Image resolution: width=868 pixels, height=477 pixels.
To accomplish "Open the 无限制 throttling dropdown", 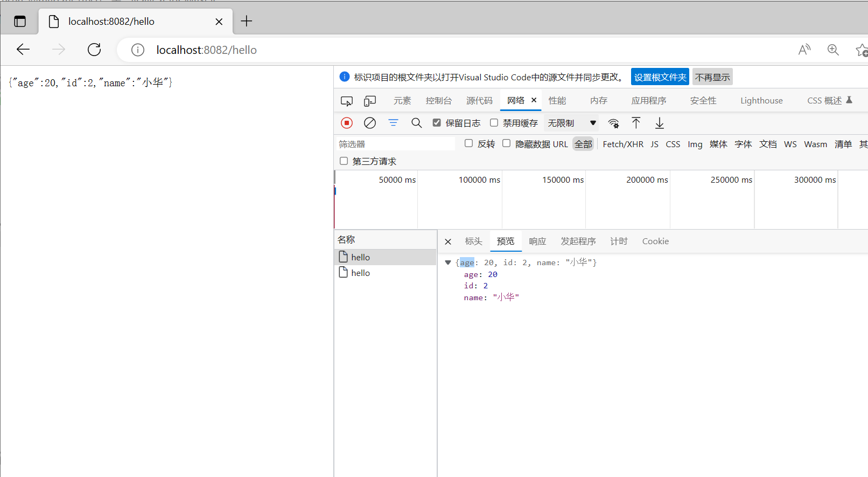I will 572,123.
